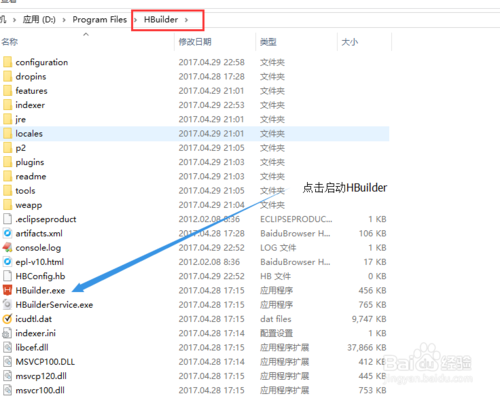
Task: Click the jre folder icon
Action: click(7, 119)
